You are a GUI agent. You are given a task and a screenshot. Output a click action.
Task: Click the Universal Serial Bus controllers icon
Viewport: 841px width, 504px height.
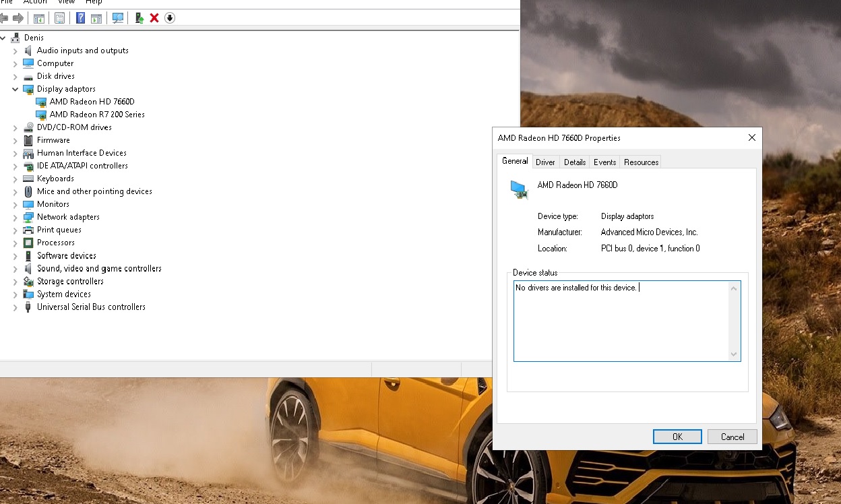click(28, 307)
